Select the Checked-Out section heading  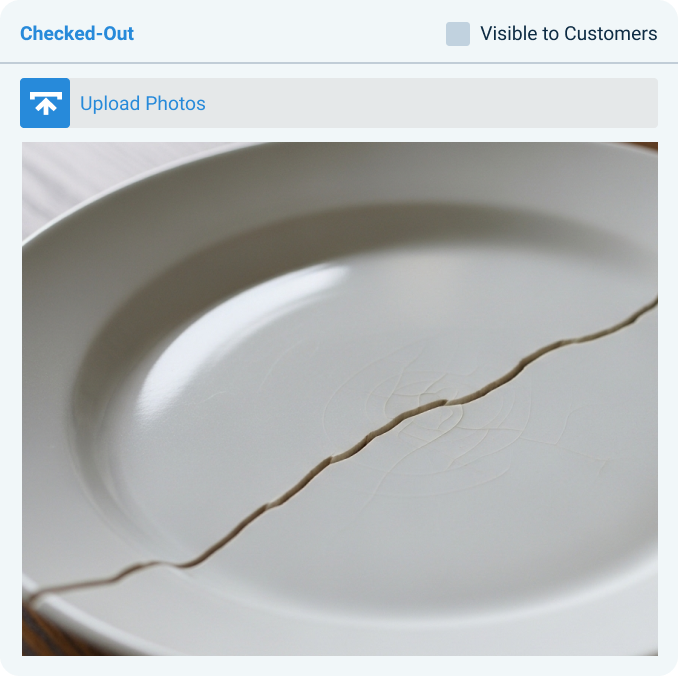pyautogui.click(x=77, y=33)
